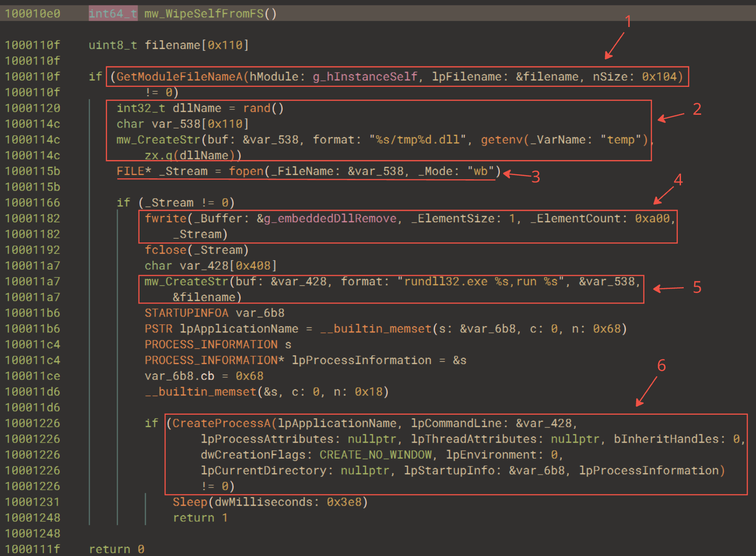Image resolution: width=756 pixels, height=556 pixels.
Task: Select the "rundll32.exe %s,run %s" string
Action: (479, 281)
